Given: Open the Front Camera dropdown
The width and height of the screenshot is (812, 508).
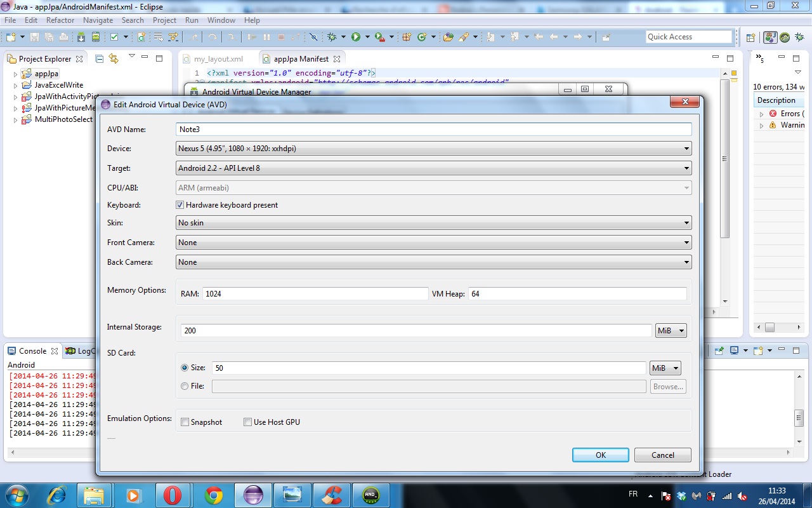Looking at the screenshot, I should [433, 243].
